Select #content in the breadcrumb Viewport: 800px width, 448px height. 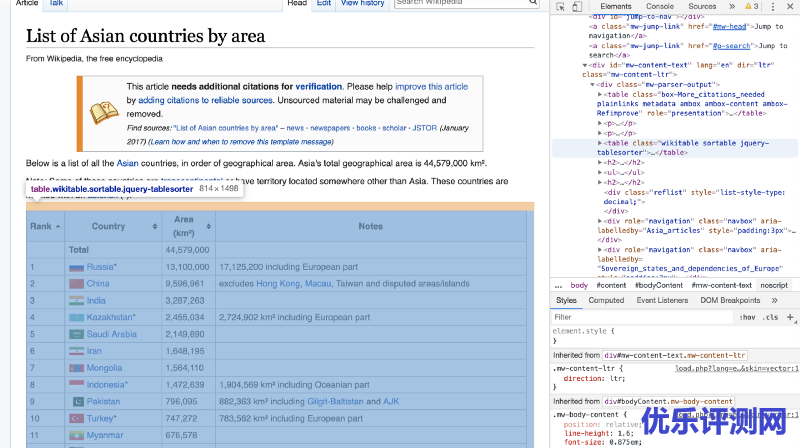(x=611, y=285)
